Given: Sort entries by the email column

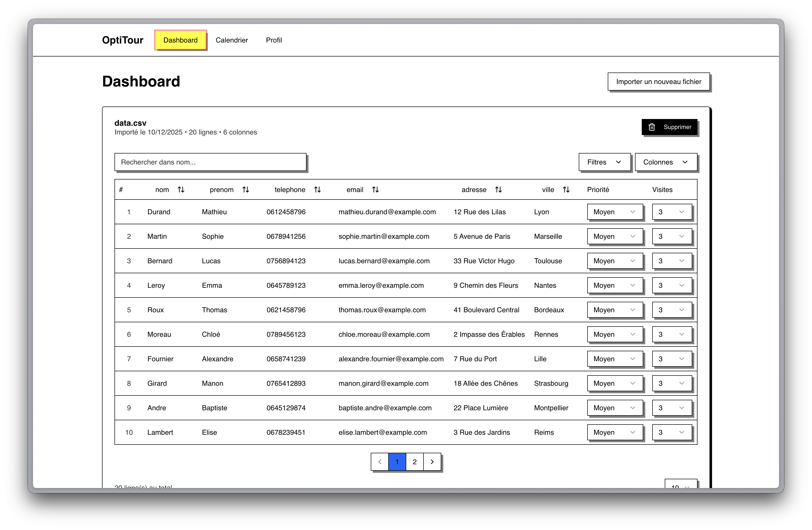Looking at the screenshot, I should click(x=375, y=189).
